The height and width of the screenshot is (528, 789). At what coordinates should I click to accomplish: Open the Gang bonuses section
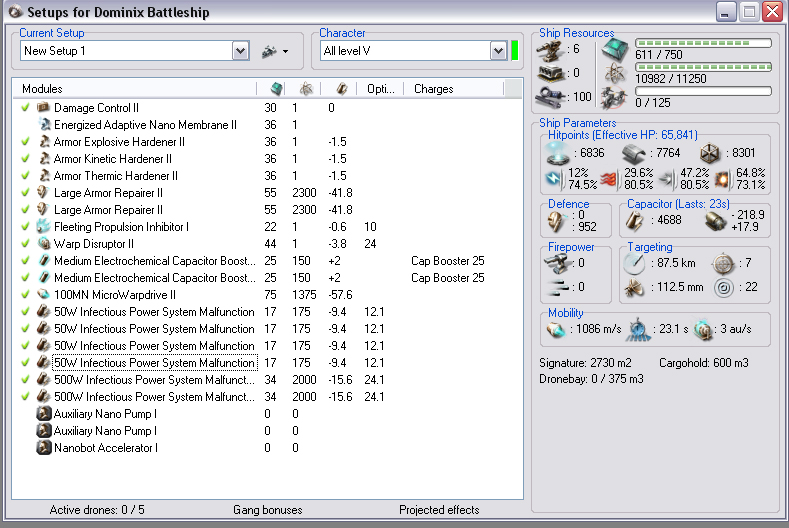[x=267, y=510]
